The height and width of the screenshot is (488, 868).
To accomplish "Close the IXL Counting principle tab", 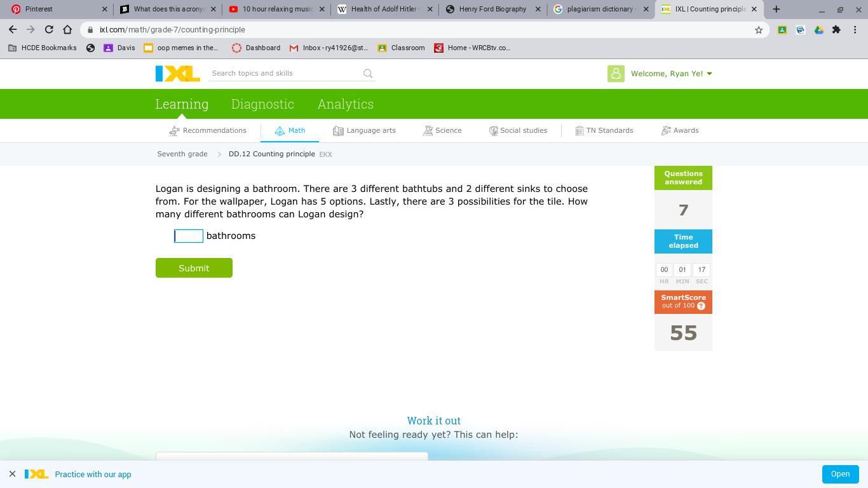I will (x=754, y=10).
